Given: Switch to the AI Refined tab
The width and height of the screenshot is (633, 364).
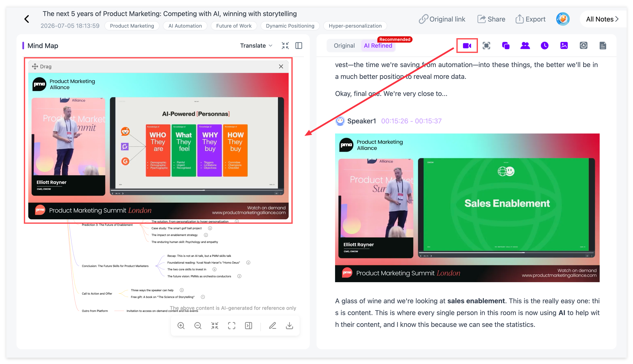Looking at the screenshot, I should [x=378, y=46].
